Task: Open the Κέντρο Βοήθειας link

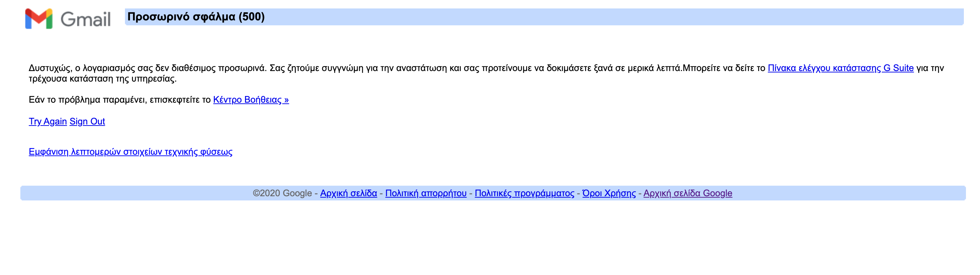Action: pyautogui.click(x=251, y=100)
